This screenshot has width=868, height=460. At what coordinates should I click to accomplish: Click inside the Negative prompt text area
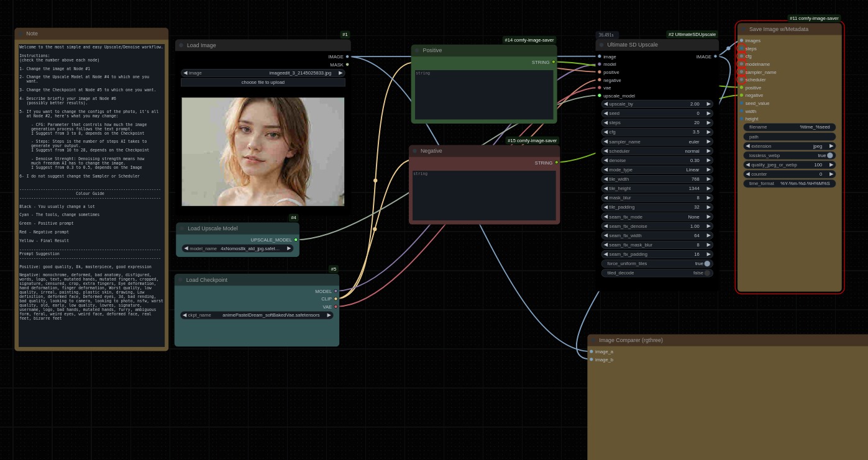[x=484, y=196]
